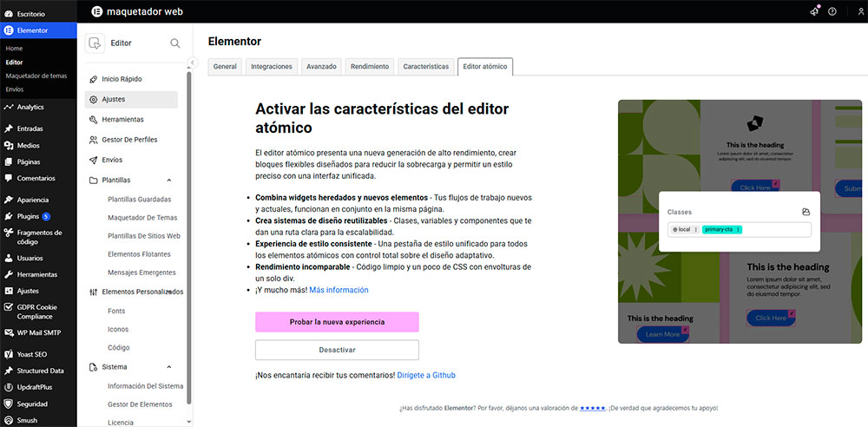Click the Plugins plug icon
The width and height of the screenshot is (868, 427).
[9, 216]
